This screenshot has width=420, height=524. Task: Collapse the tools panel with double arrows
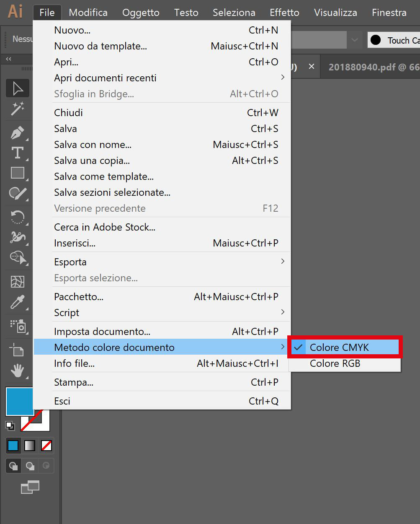coord(8,59)
